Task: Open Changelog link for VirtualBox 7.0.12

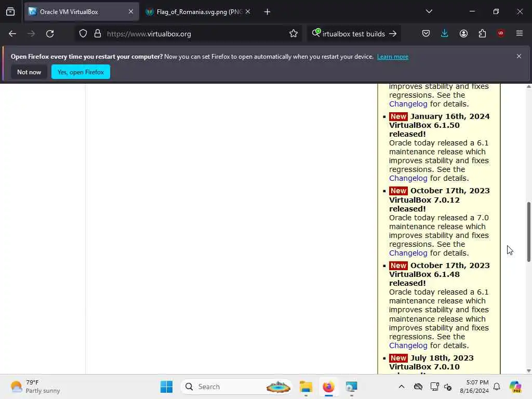Action: coord(408,253)
